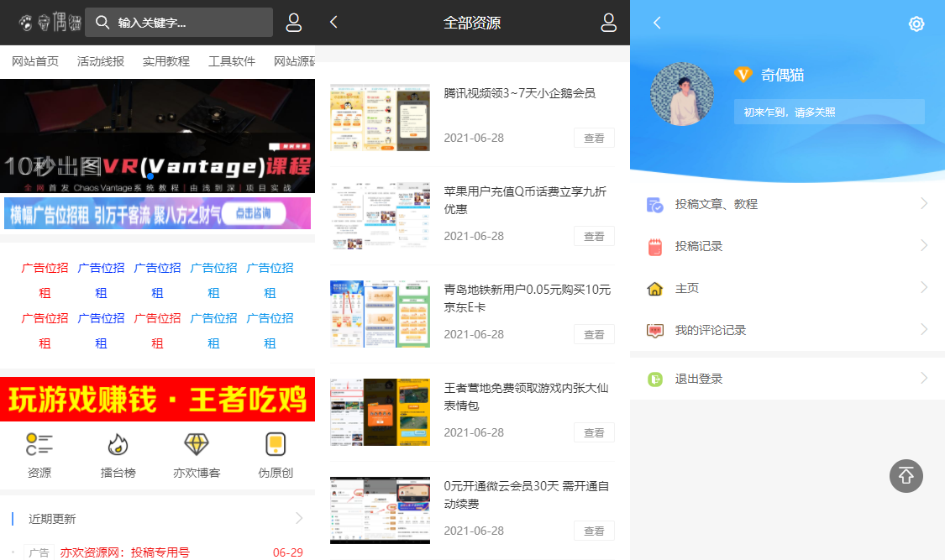Expand 我的评论记录 row chevron
This screenshot has height=560, width=945.
tap(924, 329)
